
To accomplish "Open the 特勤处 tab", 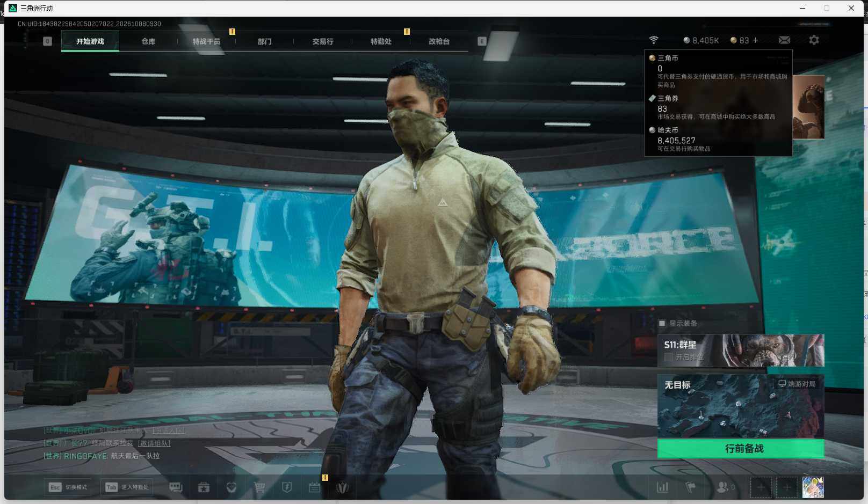I will pos(381,41).
